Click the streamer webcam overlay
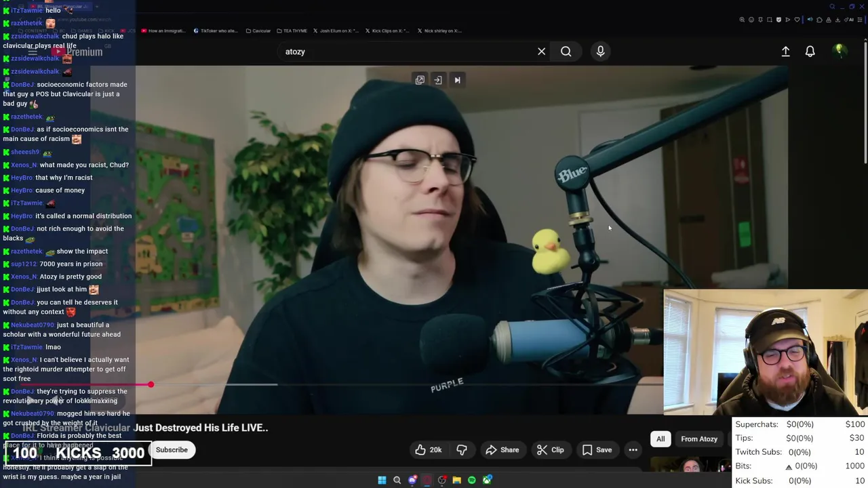Viewport: 868px width, 488px height. pos(766,352)
